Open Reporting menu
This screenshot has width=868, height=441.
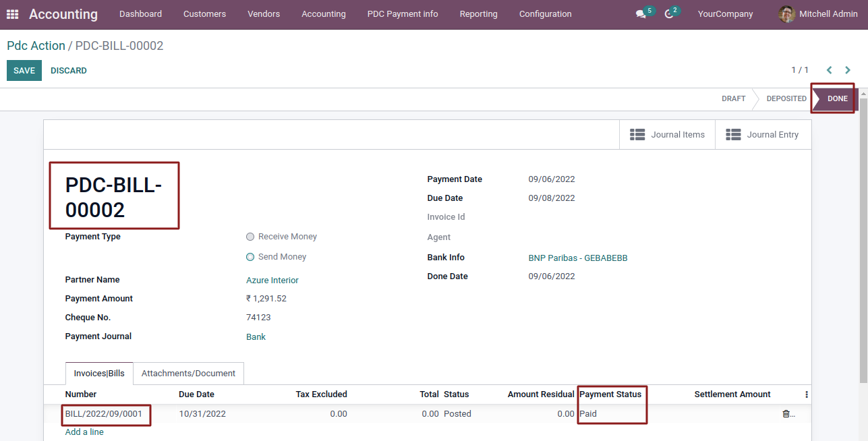coord(479,14)
